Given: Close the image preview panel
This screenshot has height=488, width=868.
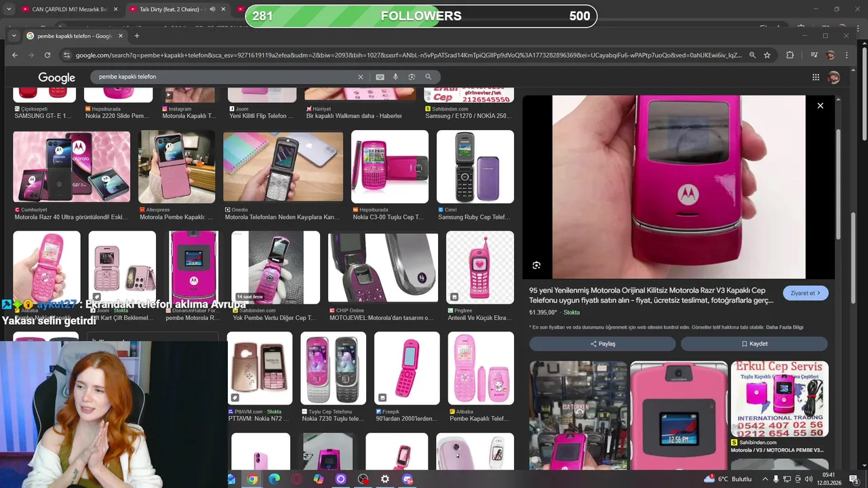Looking at the screenshot, I should pyautogui.click(x=820, y=106).
